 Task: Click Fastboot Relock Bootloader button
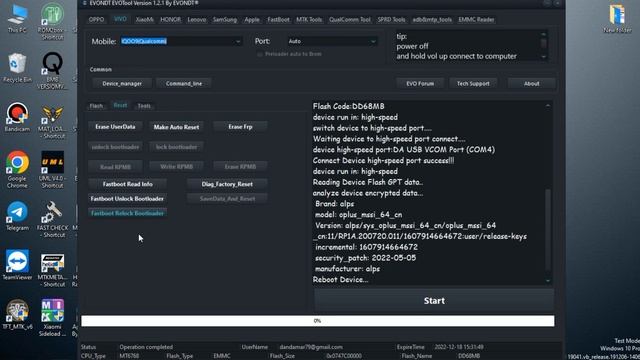(127, 213)
